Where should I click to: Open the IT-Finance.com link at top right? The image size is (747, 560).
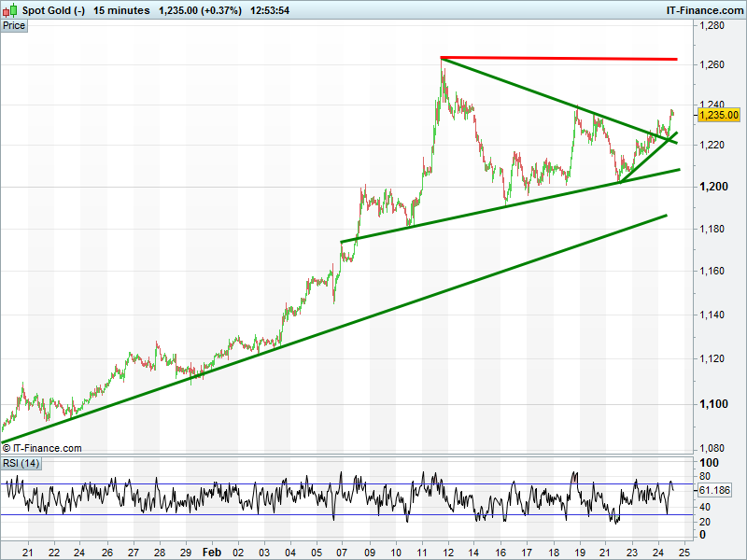tap(704, 10)
